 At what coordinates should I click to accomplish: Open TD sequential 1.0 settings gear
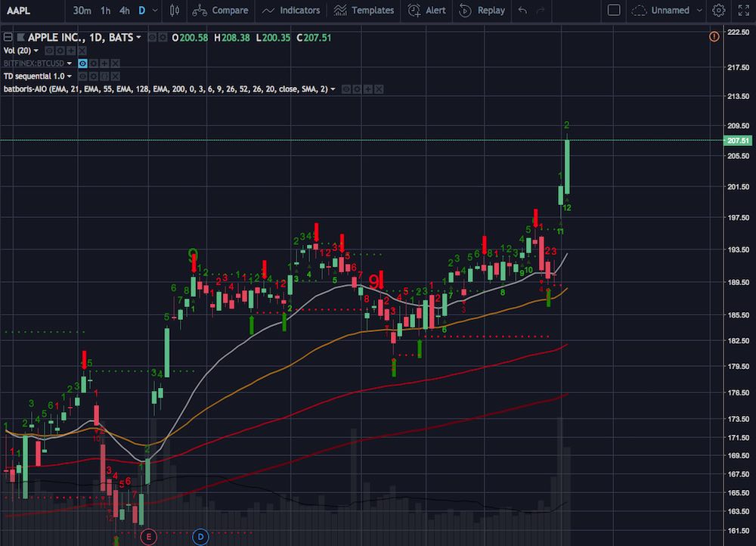tap(94, 76)
